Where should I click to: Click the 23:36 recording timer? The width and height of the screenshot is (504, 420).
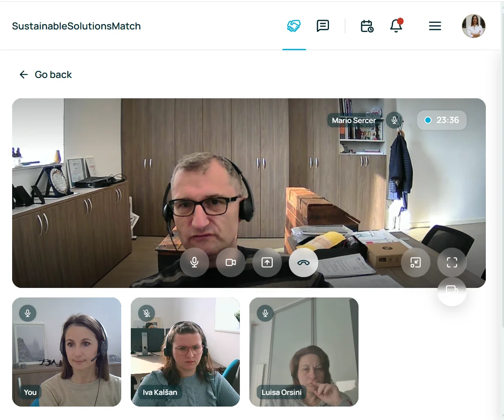[x=442, y=120]
